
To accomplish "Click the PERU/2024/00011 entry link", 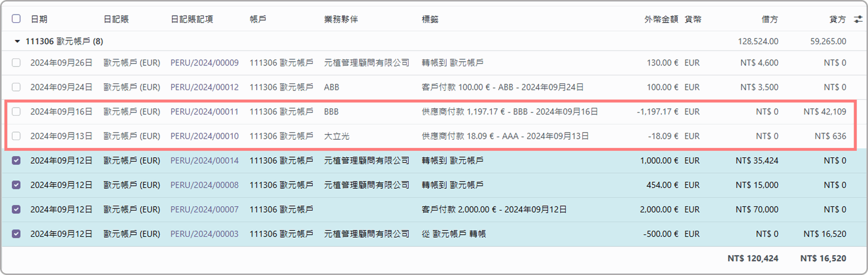I will pos(204,112).
